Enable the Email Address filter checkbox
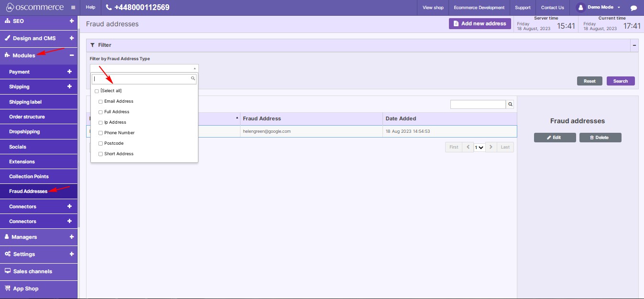 click(x=100, y=101)
